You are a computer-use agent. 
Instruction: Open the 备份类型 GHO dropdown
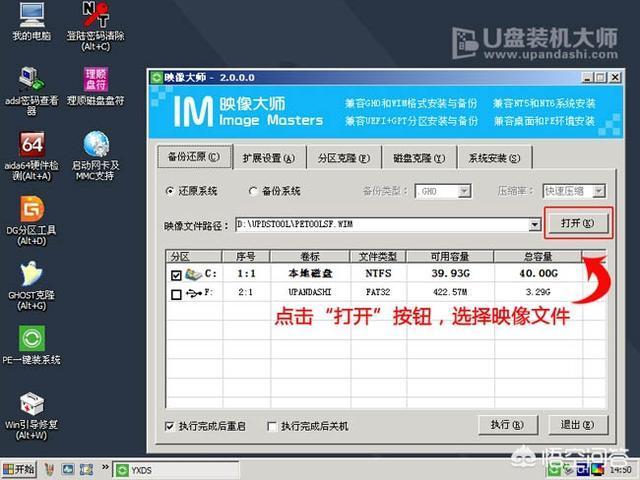pos(464,191)
